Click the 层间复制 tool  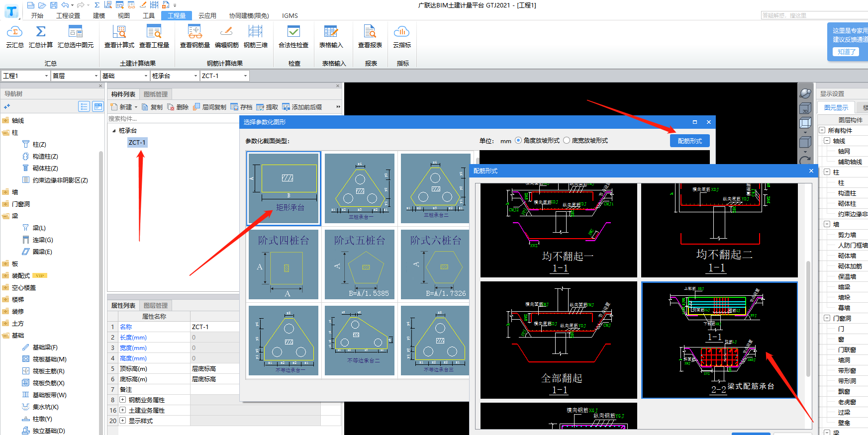[210, 107]
